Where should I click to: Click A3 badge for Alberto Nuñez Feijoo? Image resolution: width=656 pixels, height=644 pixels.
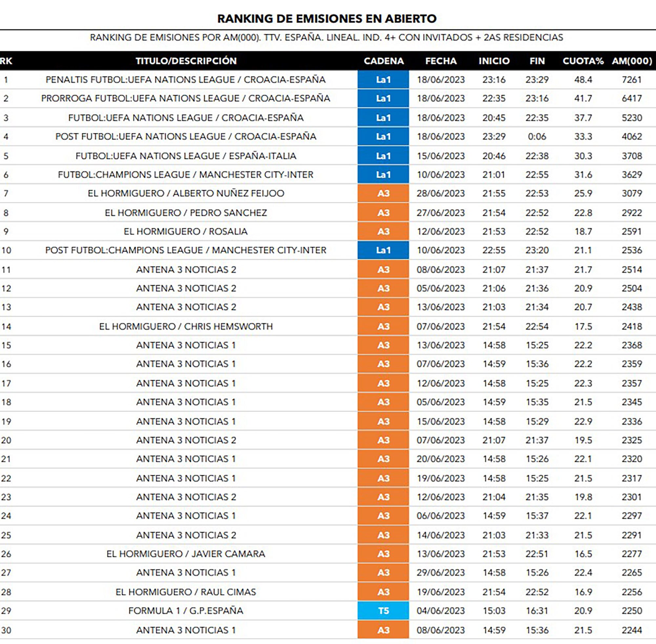click(383, 193)
